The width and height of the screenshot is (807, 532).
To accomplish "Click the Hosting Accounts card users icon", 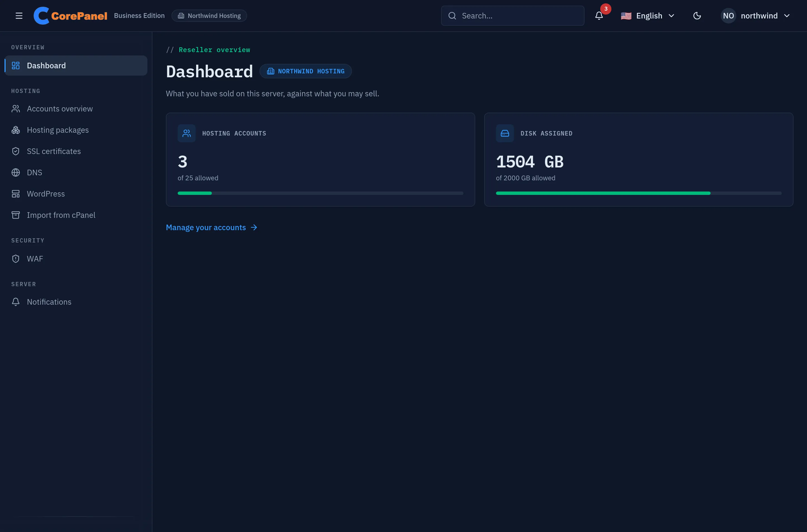I will pyautogui.click(x=186, y=133).
